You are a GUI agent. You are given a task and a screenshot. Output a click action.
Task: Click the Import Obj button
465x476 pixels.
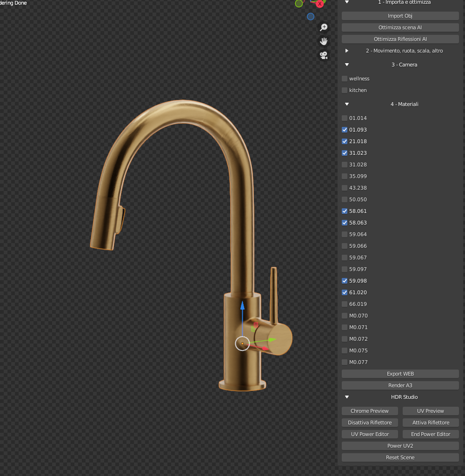[x=400, y=15]
